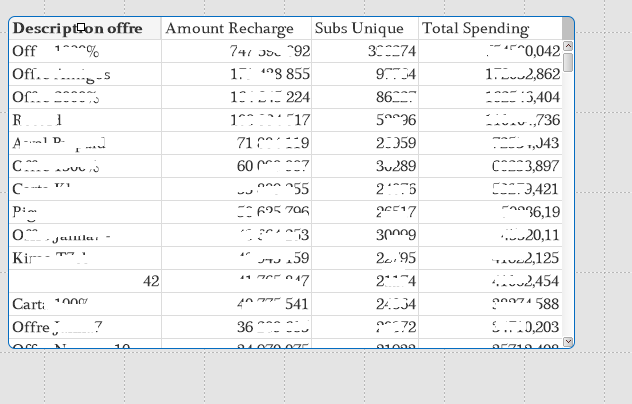This screenshot has width=632, height=404.
Task: Click the Amount Recharge cell starting with 36
Action: pos(236,327)
